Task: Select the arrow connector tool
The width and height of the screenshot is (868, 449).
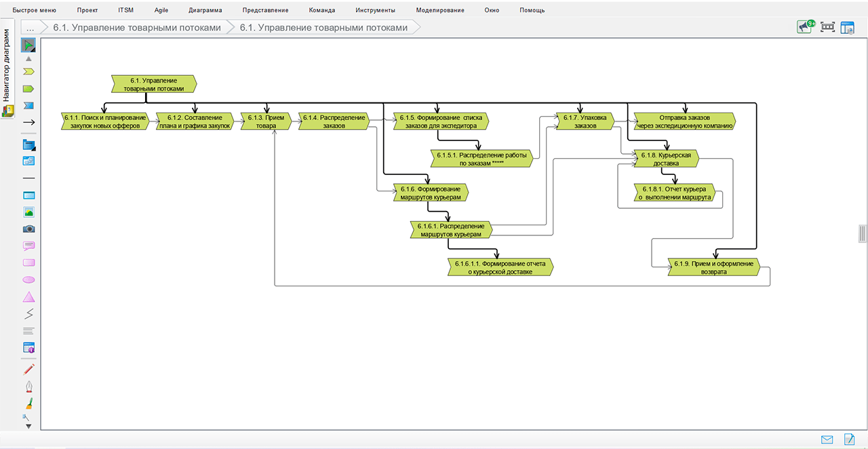Action: pos(28,122)
